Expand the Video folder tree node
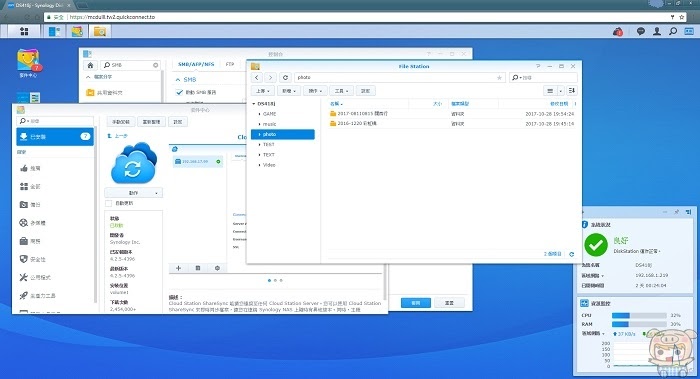Viewport: 700px width, 379px height. (x=259, y=165)
